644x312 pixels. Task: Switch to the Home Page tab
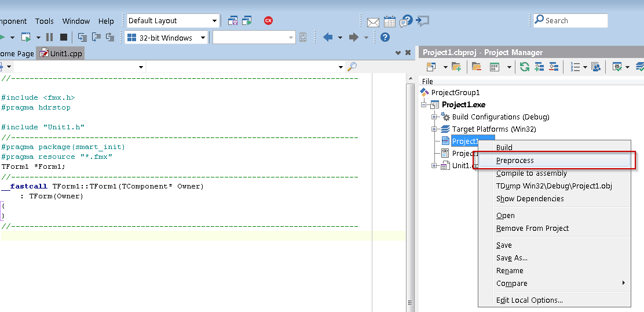[x=17, y=53]
